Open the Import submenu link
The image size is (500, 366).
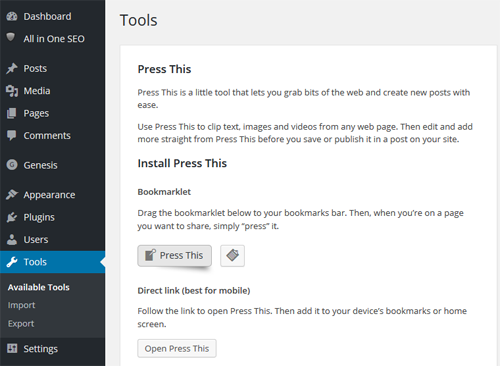click(21, 305)
